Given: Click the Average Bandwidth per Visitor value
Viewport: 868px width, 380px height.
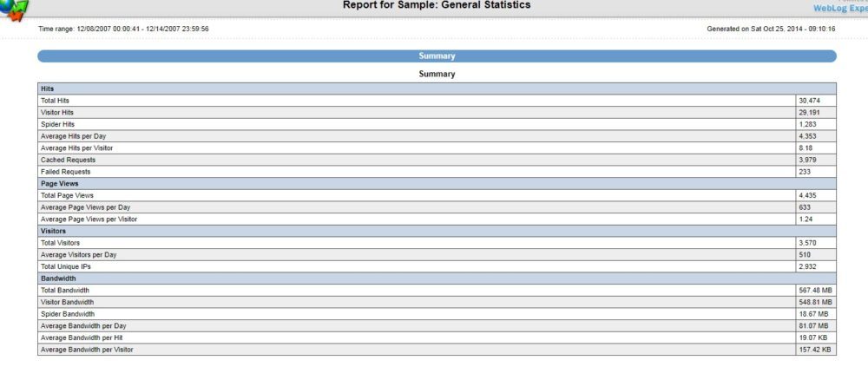Looking at the screenshot, I should (814, 349).
